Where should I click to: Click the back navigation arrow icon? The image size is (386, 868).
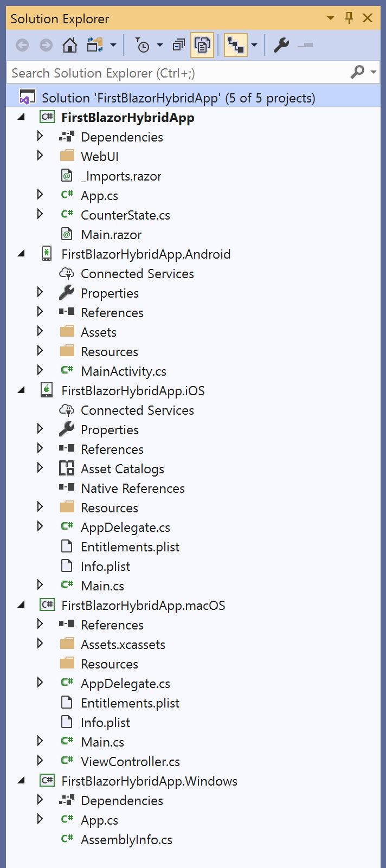pyautogui.click(x=22, y=45)
